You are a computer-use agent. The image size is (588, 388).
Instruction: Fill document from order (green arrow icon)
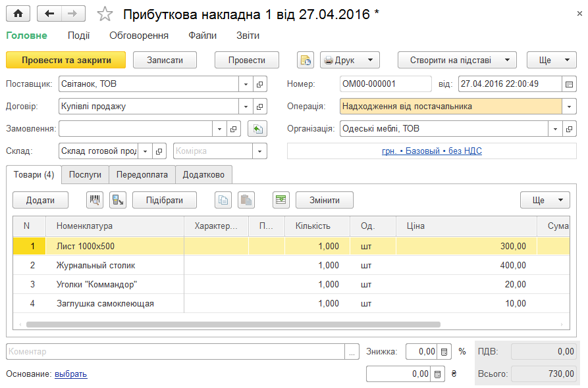pyautogui.click(x=257, y=129)
